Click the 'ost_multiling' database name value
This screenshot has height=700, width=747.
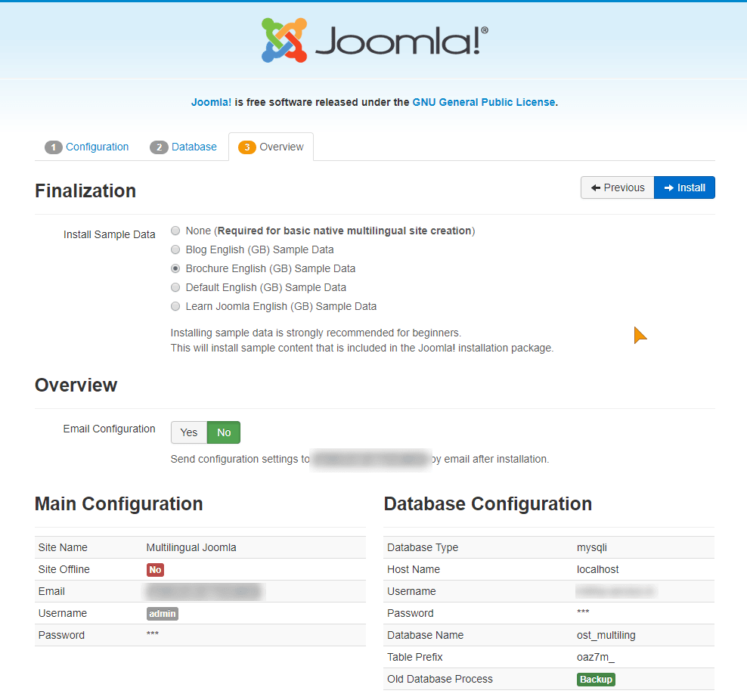(606, 635)
